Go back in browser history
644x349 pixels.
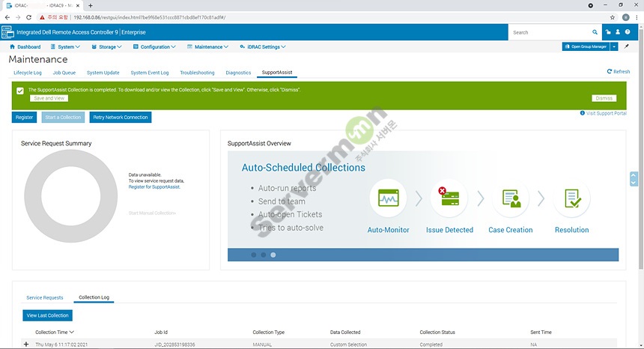7,17
